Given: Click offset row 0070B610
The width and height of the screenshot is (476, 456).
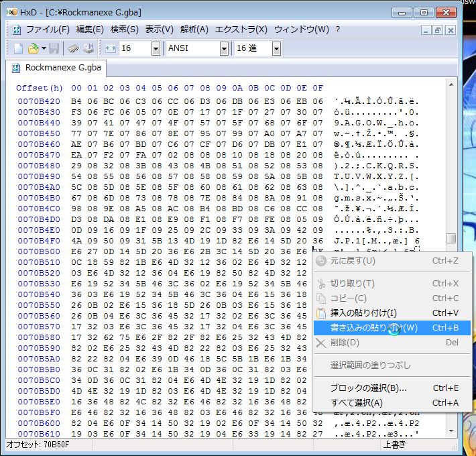Looking at the screenshot, I should [39, 434].
